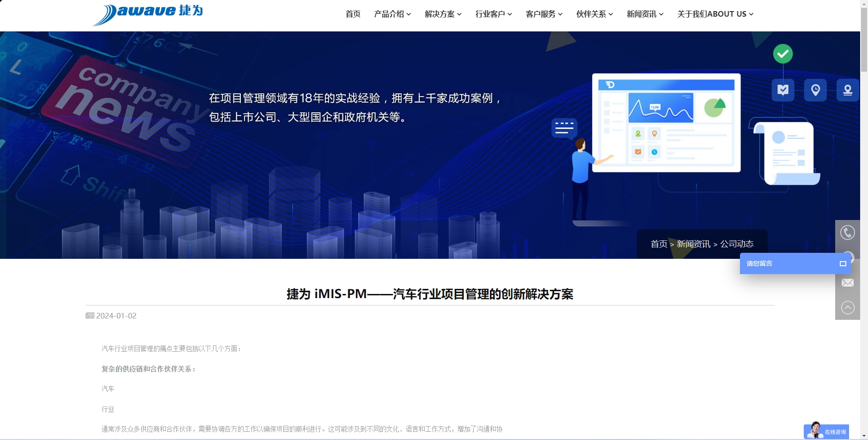
Task: Click 首页 in the breadcrumb trail
Action: (x=659, y=244)
